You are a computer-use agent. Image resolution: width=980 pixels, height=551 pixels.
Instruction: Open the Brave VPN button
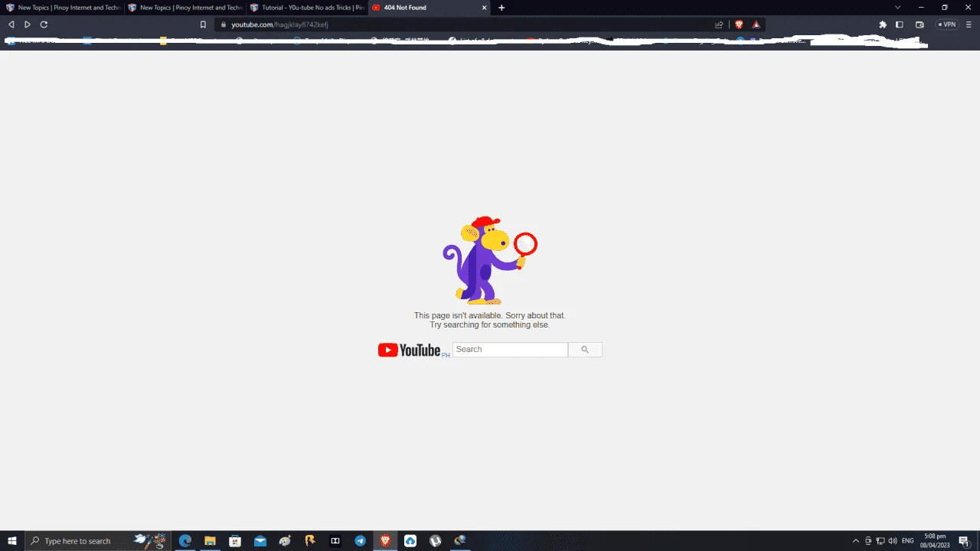tap(947, 24)
